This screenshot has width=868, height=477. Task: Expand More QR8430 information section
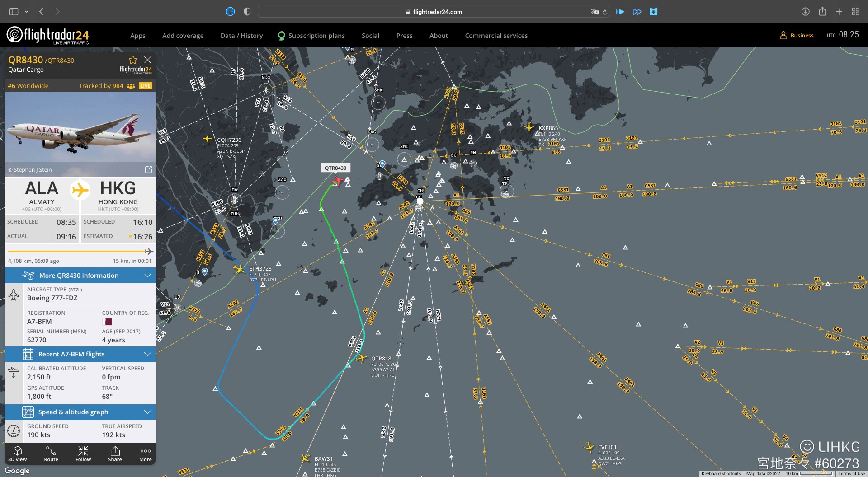tap(80, 276)
